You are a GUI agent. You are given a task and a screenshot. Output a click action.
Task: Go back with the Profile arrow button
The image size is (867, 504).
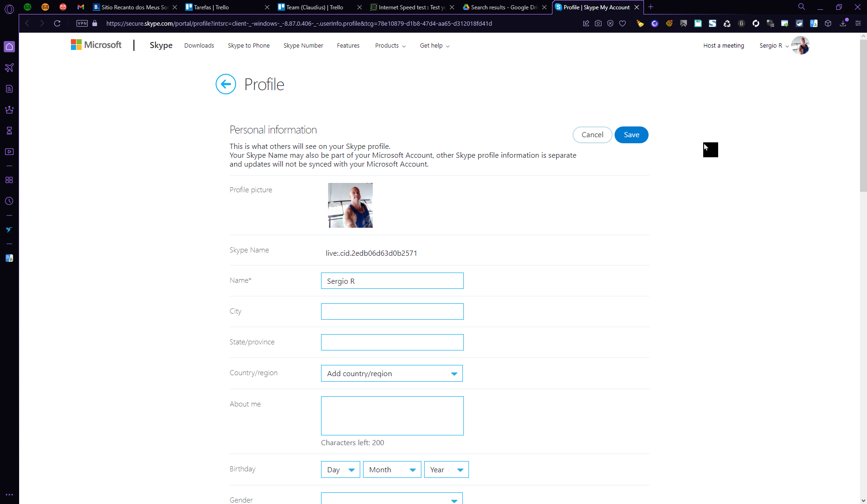[226, 84]
